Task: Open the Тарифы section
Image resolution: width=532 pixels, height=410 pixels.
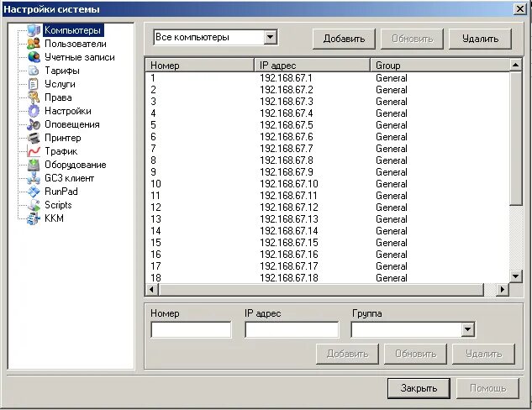Action: tap(62, 71)
